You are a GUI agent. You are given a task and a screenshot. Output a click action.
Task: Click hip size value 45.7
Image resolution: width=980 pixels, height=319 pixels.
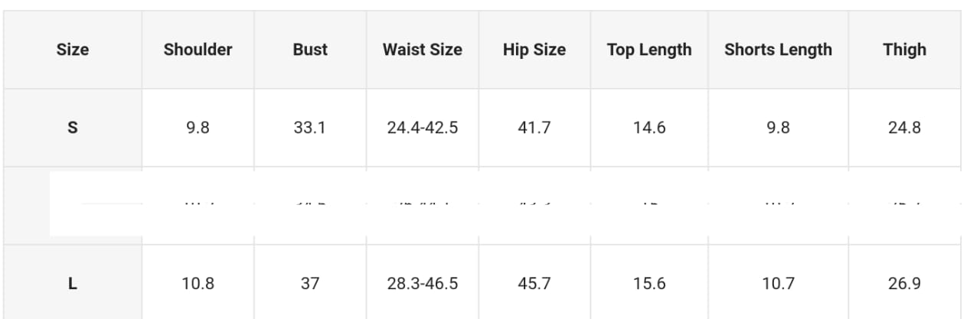(x=534, y=284)
